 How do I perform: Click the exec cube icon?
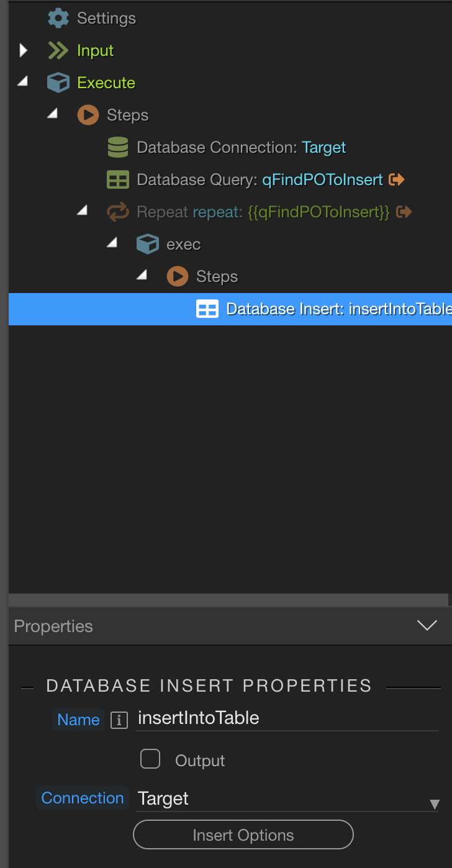coord(148,244)
